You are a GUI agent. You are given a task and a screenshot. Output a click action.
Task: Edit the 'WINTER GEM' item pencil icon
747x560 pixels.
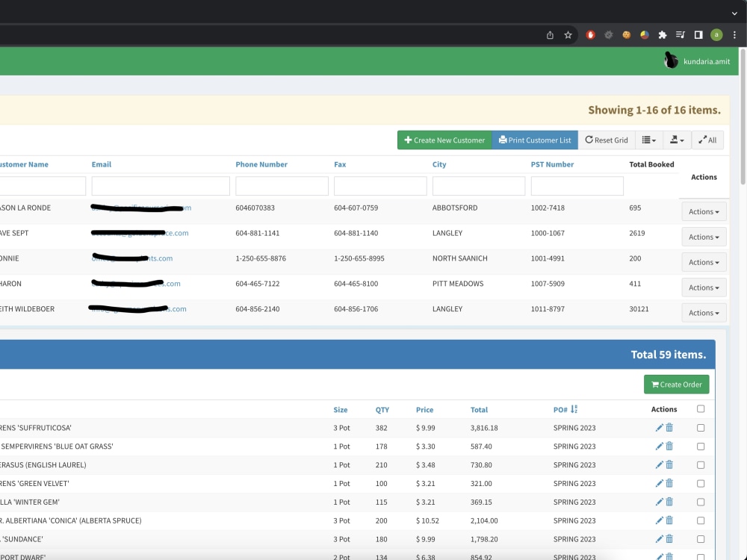click(660, 502)
